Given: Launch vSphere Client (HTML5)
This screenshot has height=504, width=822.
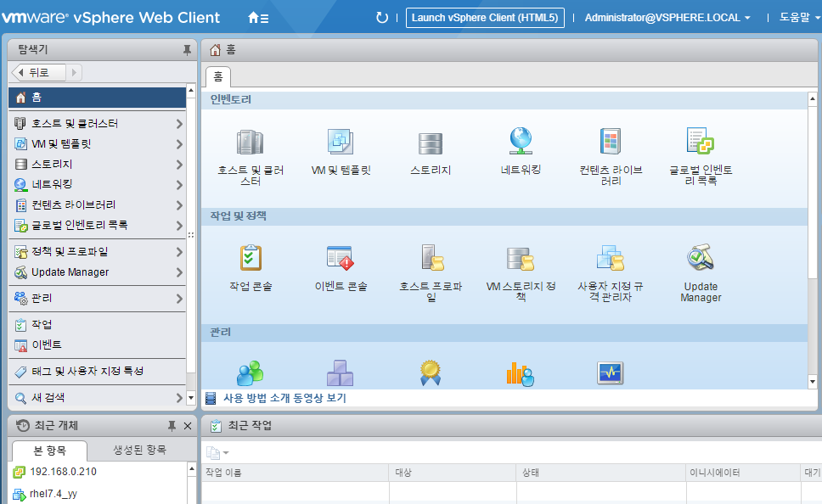Looking at the screenshot, I should (x=485, y=18).
